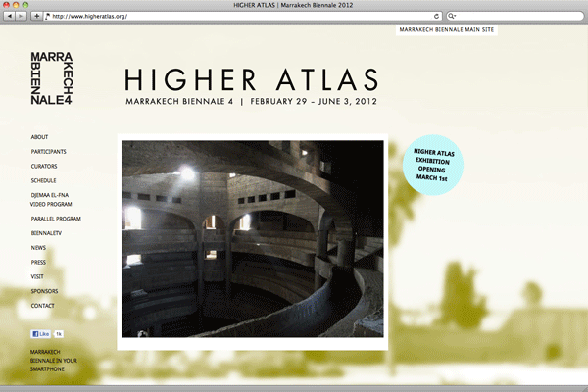
Task: Click the 1k like count bubble
Action: [x=59, y=334]
